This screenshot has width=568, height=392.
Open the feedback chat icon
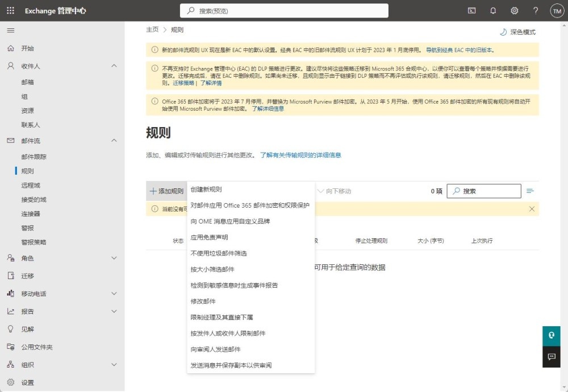[551, 357]
